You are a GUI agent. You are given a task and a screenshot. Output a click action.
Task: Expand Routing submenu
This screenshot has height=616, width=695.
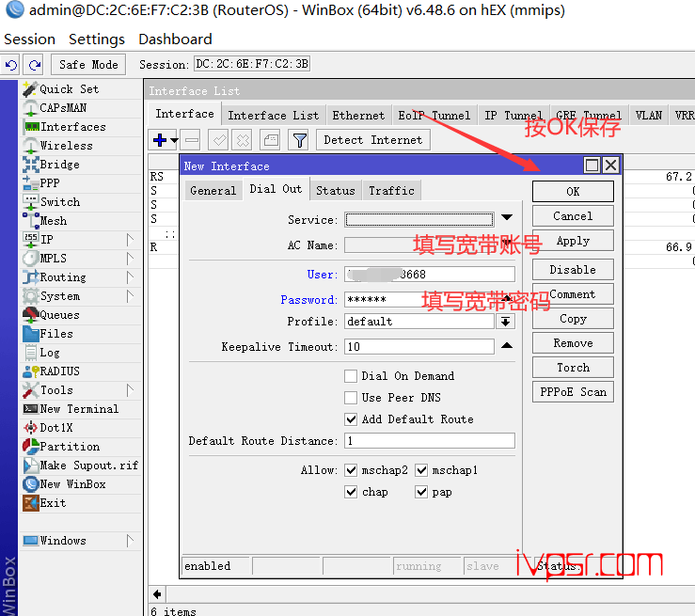tap(130, 277)
